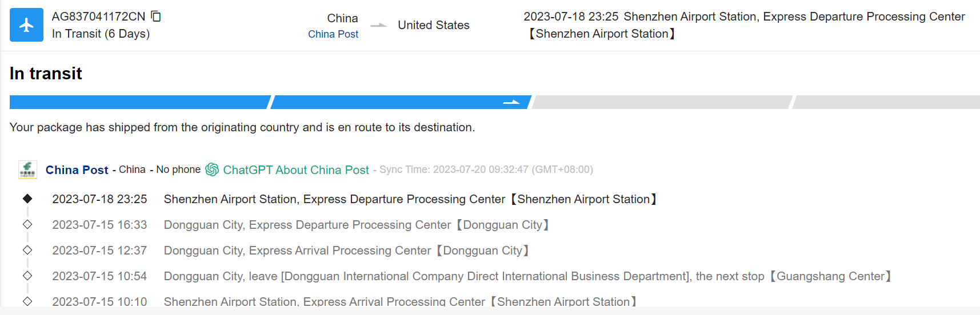Click the China Post carrier logo

(27, 170)
